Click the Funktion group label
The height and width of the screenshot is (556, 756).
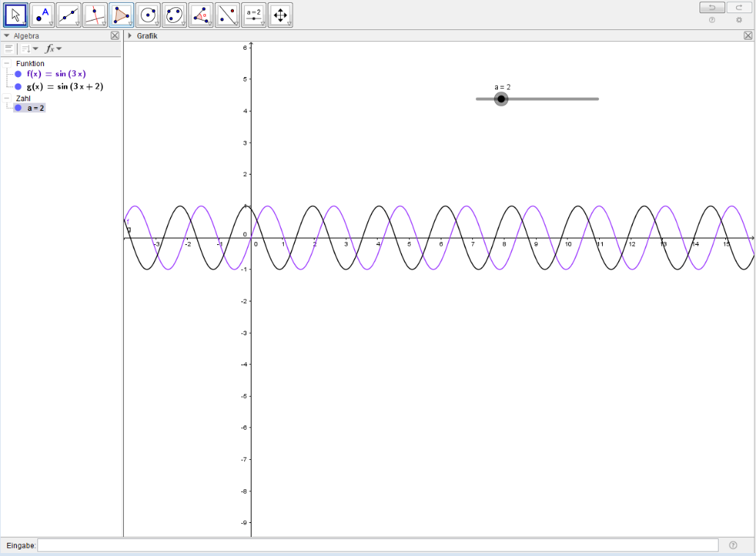30,63
